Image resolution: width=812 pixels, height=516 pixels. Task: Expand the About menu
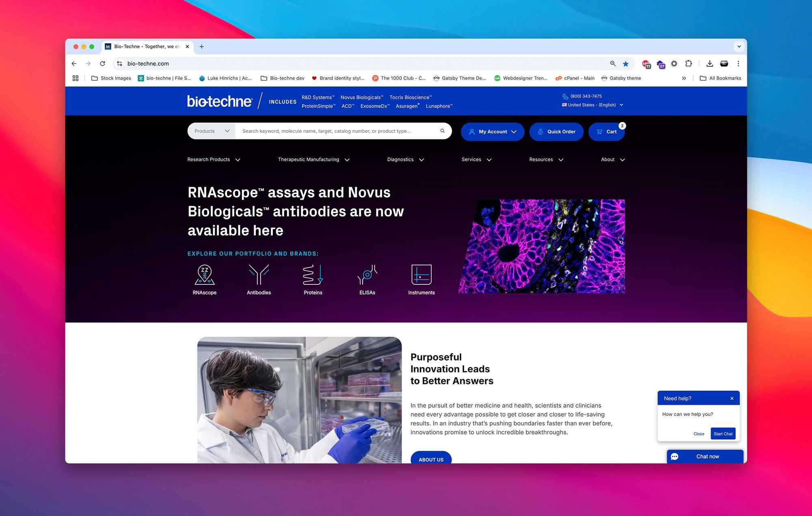click(613, 160)
